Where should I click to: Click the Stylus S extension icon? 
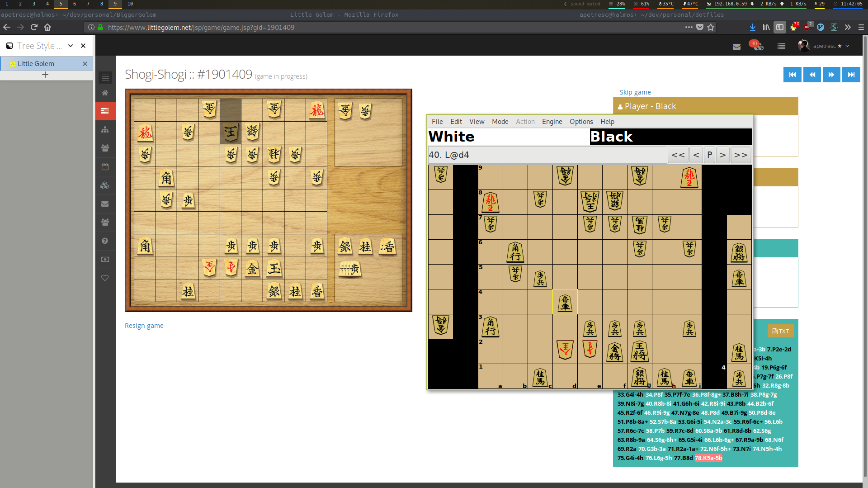point(834,27)
